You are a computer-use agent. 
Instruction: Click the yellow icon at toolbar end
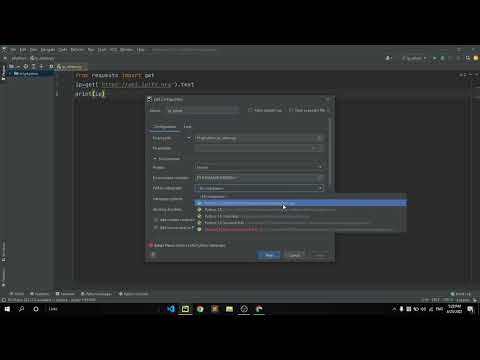point(476,58)
